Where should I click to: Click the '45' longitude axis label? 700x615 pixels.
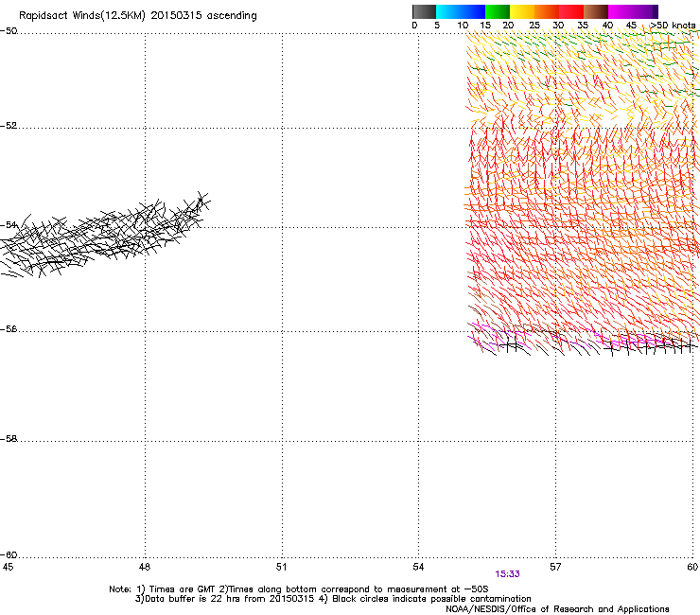8,567
